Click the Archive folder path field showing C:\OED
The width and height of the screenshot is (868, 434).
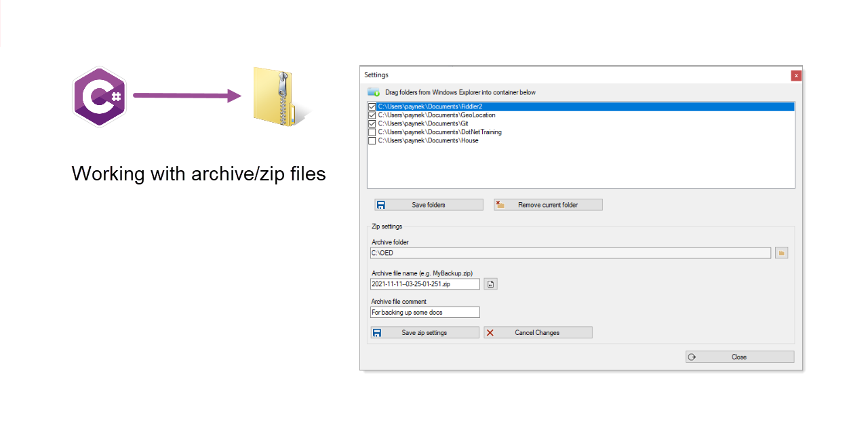570,252
